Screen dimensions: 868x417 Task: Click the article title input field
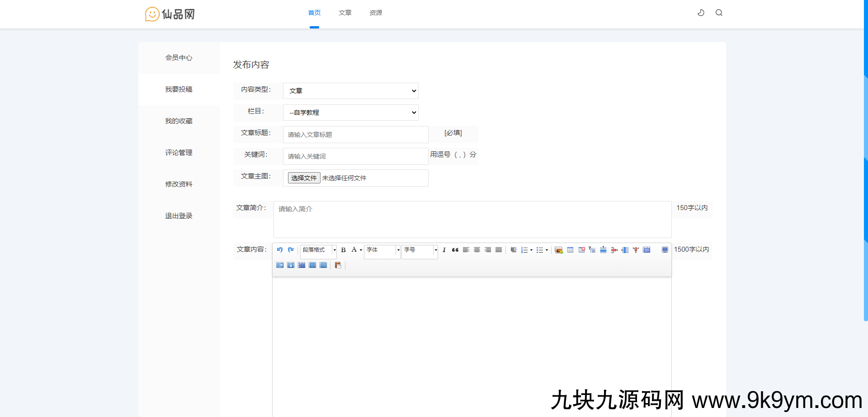[355, 134]
